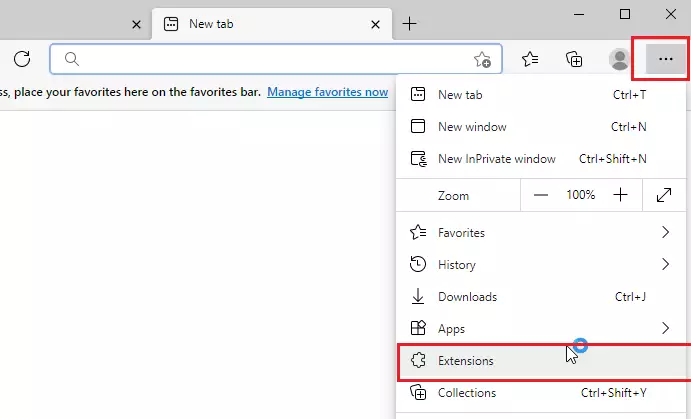691x419 pixels.
Task: Click the Refresh page icon
Action: coord(22,59)
